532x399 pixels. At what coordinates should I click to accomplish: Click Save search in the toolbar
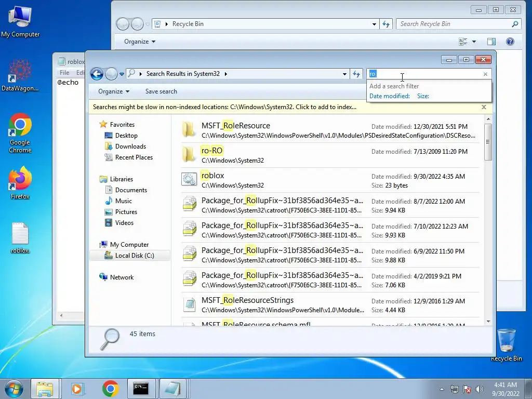pyautogui.click(x=161, y=91)
